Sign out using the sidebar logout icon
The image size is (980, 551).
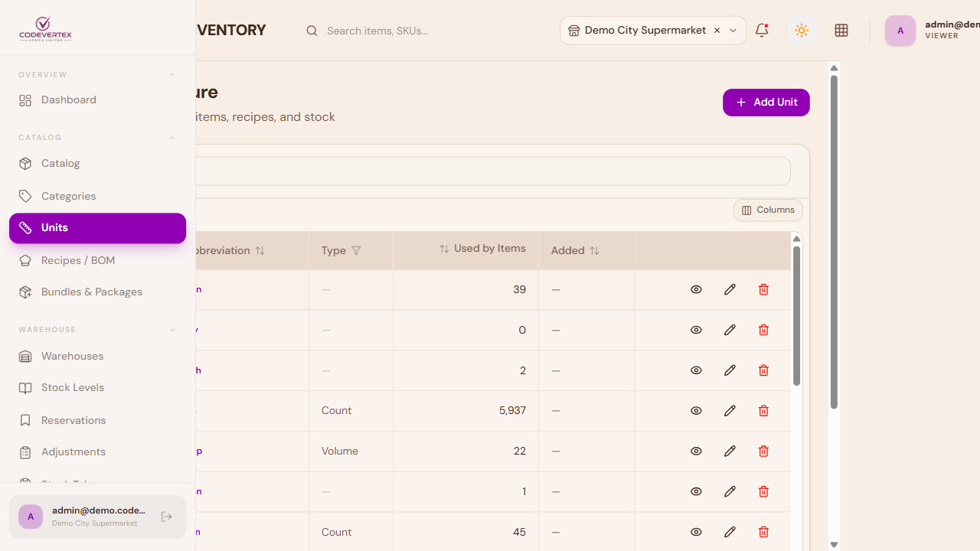pyautogui.click(x=167, y=517)
